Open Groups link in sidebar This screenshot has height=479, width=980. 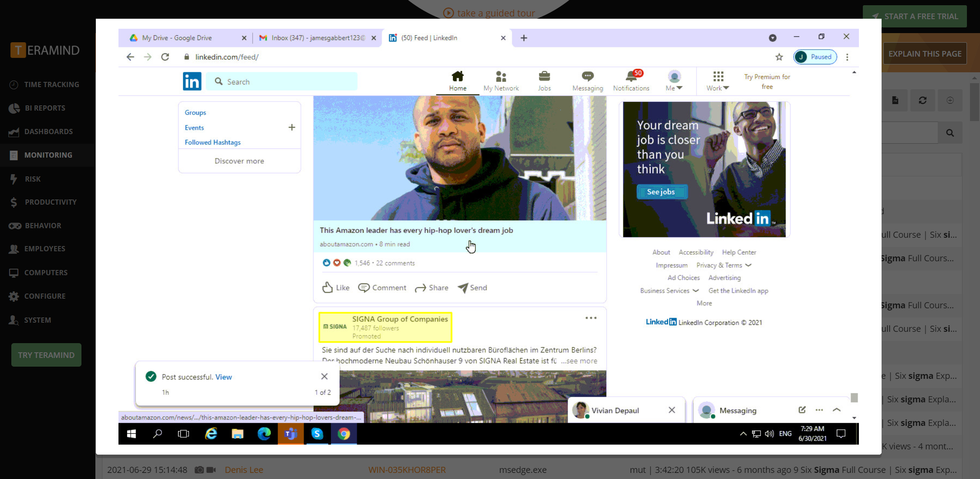coord(195,112)
